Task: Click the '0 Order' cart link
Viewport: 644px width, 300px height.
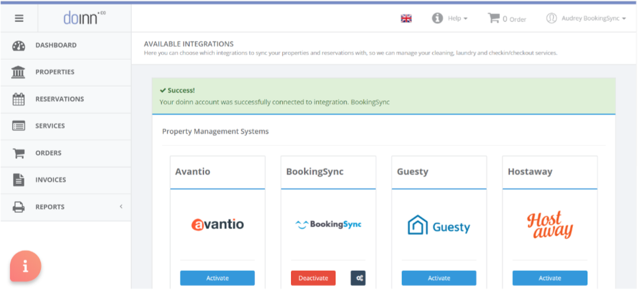Action: [x=514, y=19]
